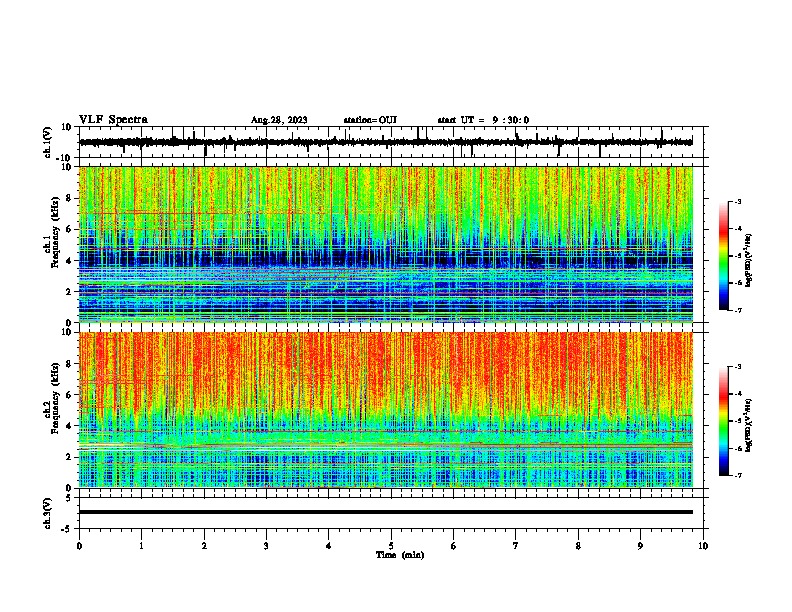Click the "-3" value on ch.2 color bar
The image size is (792, 612).
[738, 367]
